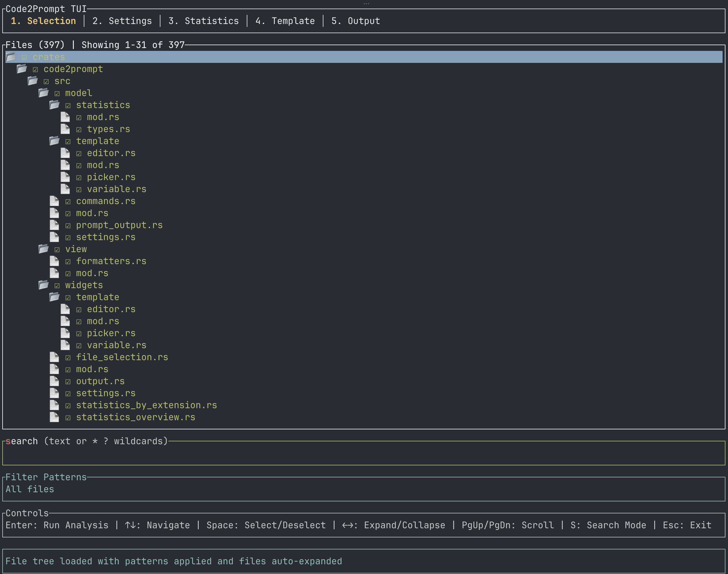Open the 3. Statistics tab

[203, 21]
